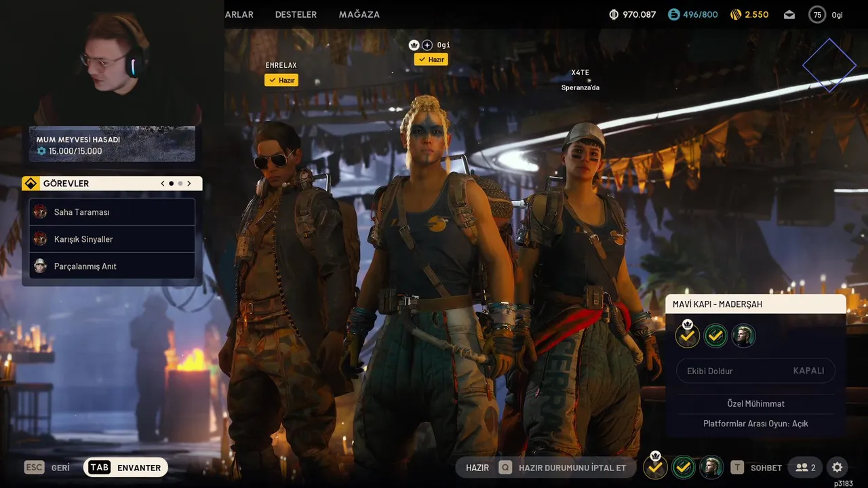Open the TAB Envanter inventory button
Screen dimensions: 868x488
(125, 468)
